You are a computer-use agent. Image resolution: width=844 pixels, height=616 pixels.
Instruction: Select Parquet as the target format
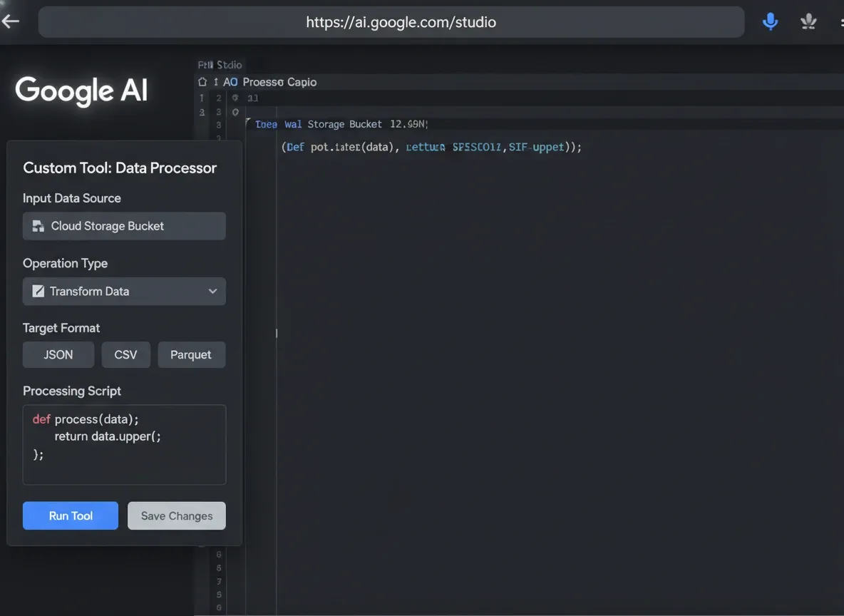[x=191, y=354]
